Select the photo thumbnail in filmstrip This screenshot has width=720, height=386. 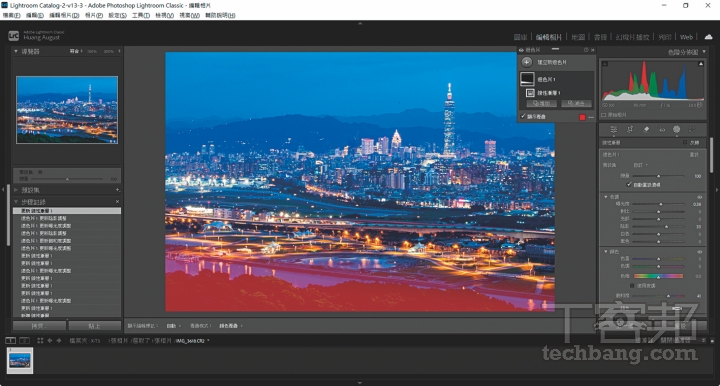point(20,360)
